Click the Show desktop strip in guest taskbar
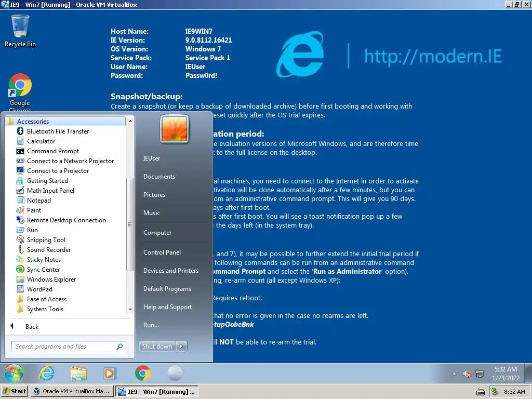Viewport: 532px width, 399px height. pyautogui.click(x=528, y=373)
